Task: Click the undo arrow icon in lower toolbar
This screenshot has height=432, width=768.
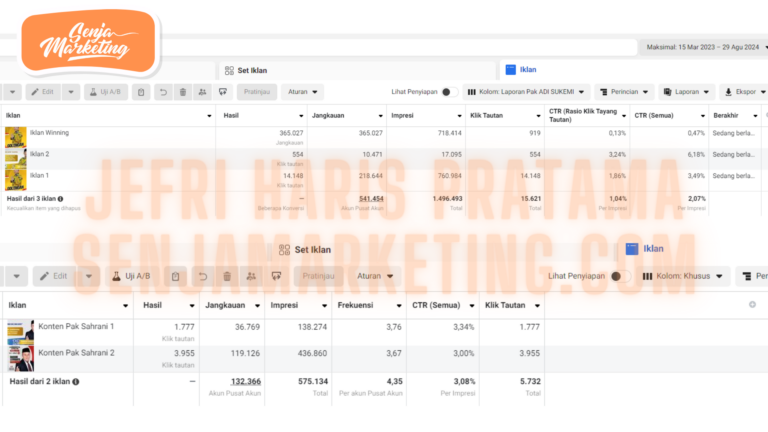Action: pyautogui.click(x=201, y=276)
